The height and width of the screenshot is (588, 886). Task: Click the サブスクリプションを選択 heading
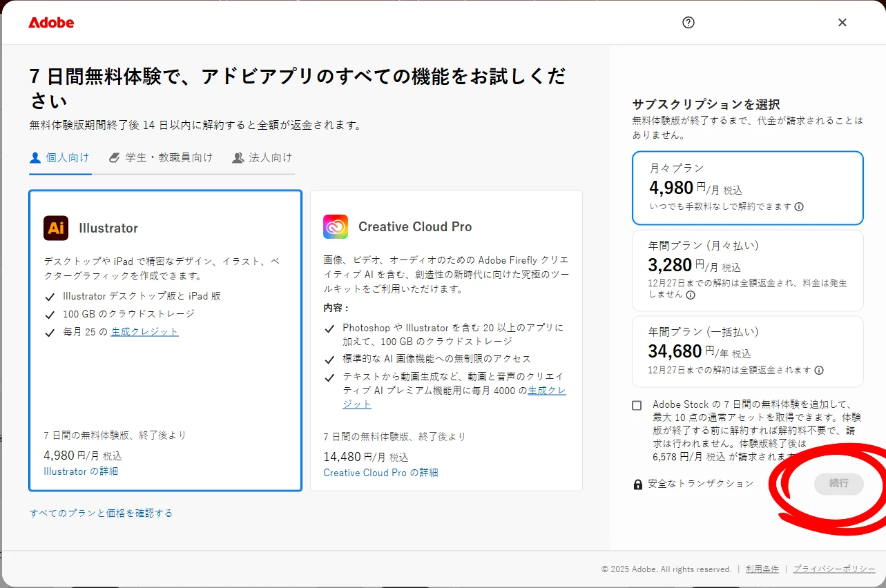click(706, 104)
